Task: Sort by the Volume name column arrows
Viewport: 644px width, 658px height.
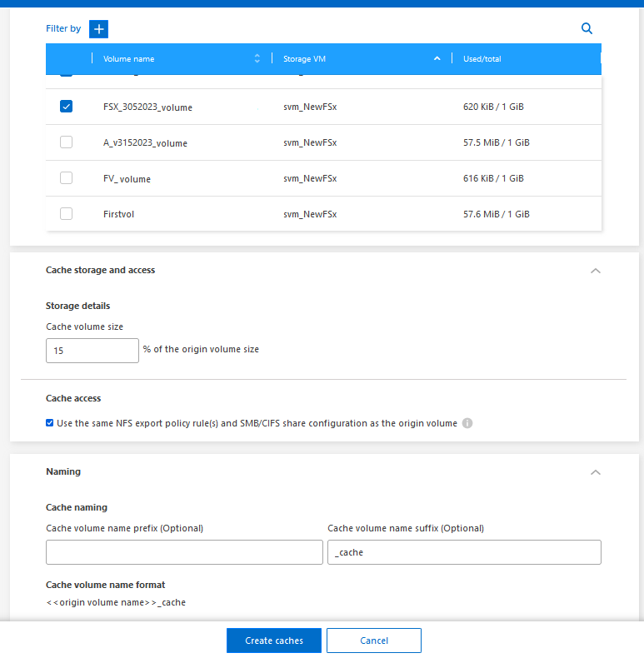Action: [257, 59]
